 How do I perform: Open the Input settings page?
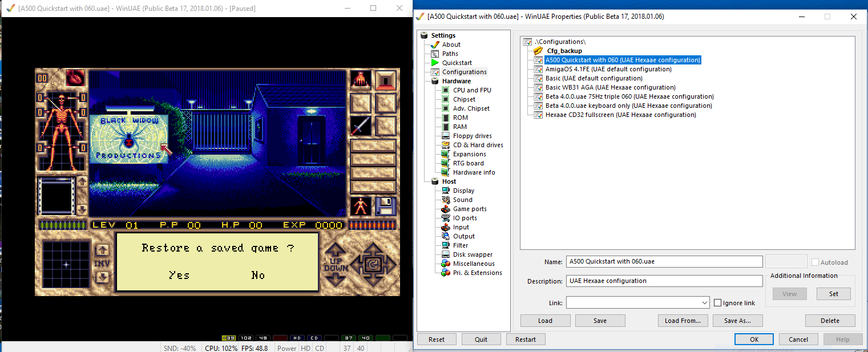[461, 227]
